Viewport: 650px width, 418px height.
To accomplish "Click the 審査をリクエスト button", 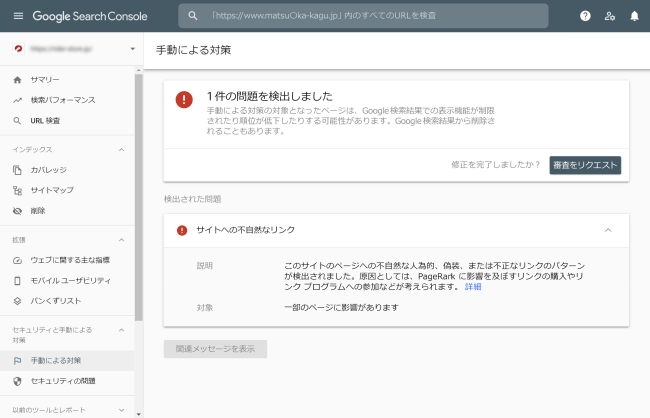I will (x=585, y=165).
